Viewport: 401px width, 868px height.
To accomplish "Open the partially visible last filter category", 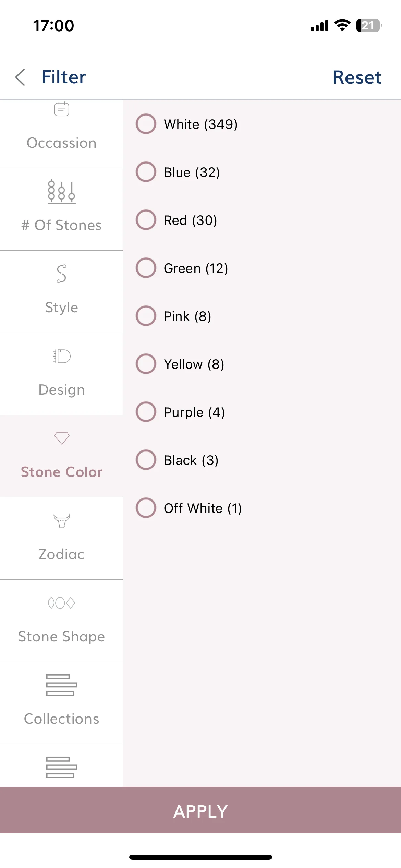I will coord(62,765).
